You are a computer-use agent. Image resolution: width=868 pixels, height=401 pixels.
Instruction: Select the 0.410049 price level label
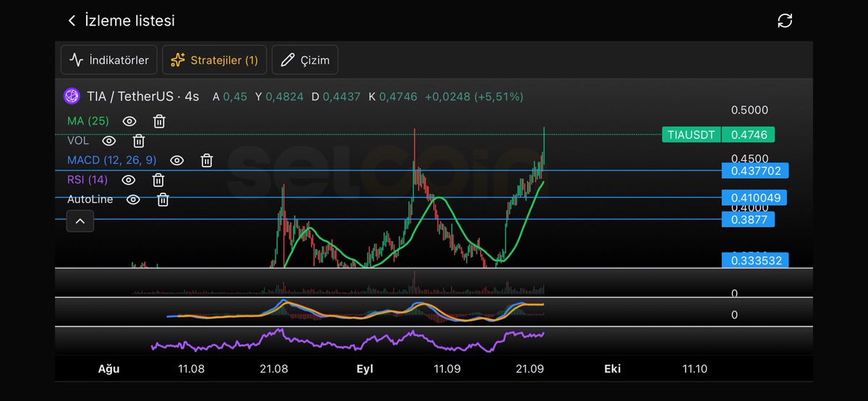click(755, 198)
